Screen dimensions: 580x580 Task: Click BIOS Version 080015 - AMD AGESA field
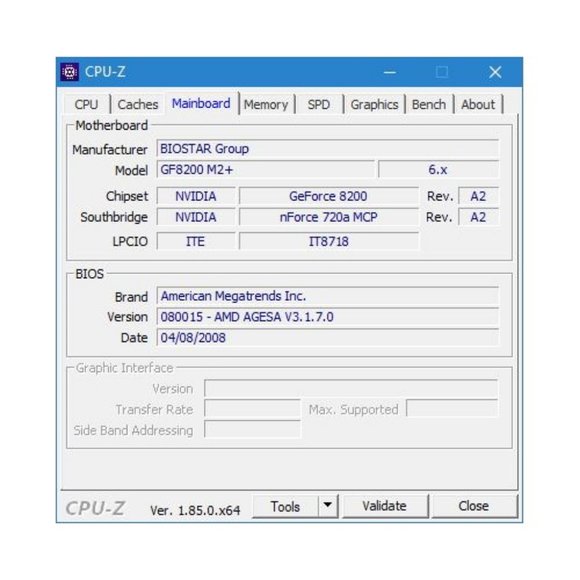click(327, 317)
